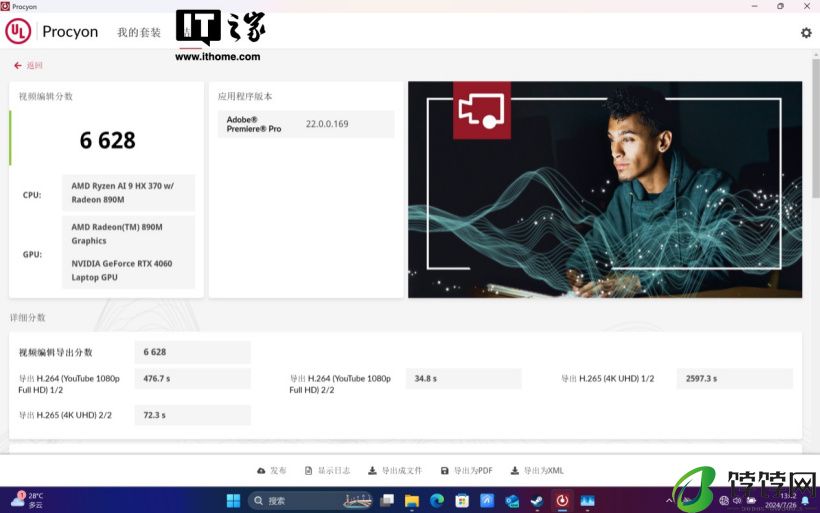This screenshot has height=513, width=820.
Task: Click the 导出为XML button
Action: click(x=537, y=471)
